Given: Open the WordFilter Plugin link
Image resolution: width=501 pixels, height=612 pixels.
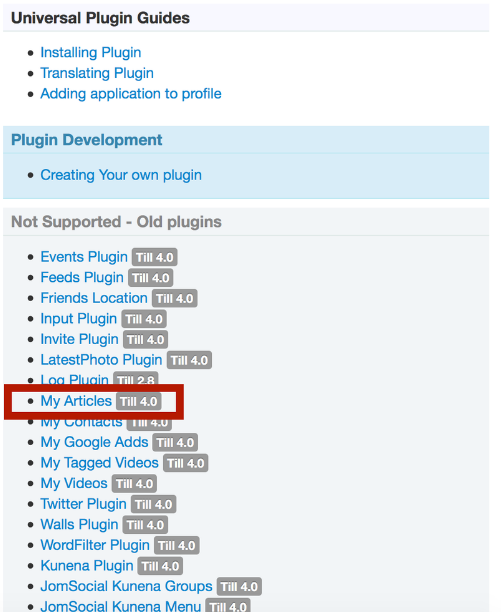Looking at the screenshot, I should pyautogui.click(x=95, y=545).
